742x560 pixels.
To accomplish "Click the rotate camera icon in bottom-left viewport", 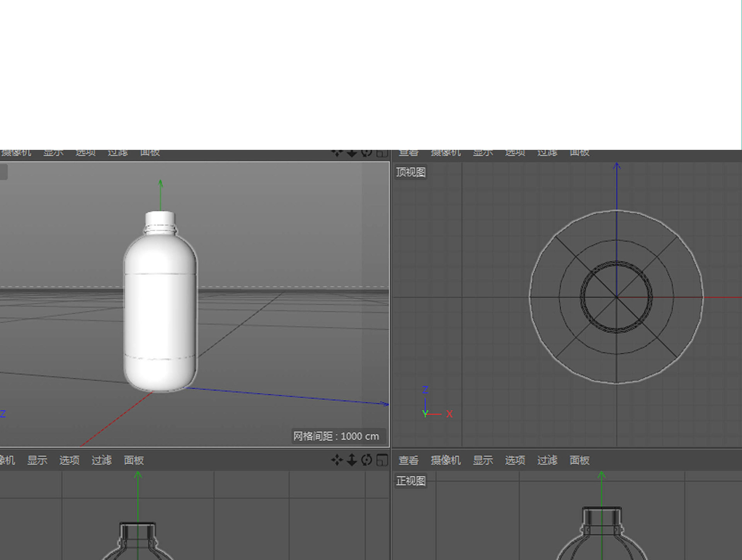I will (x=366, y=460).
